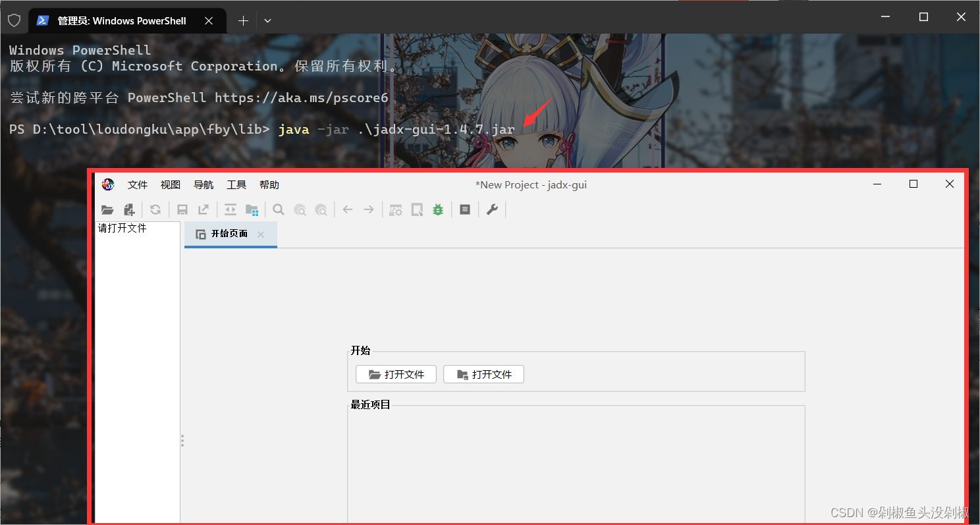Click the 最近项目 section label

click(371, 404)
